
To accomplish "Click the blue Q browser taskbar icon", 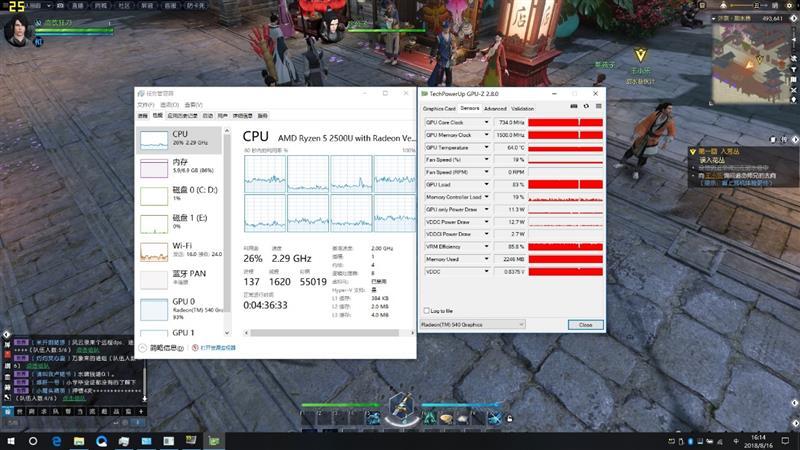I will 101,441.
